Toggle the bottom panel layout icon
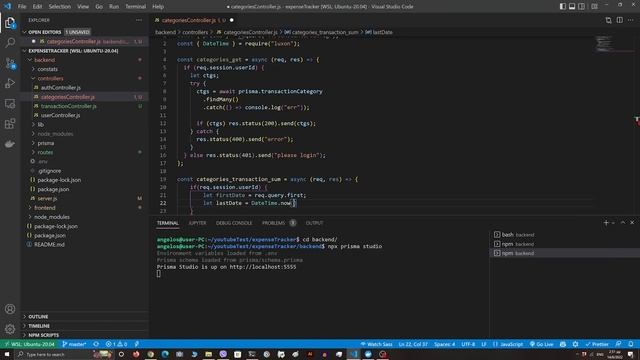Screen dimensions: 640x360 point(572,7)
